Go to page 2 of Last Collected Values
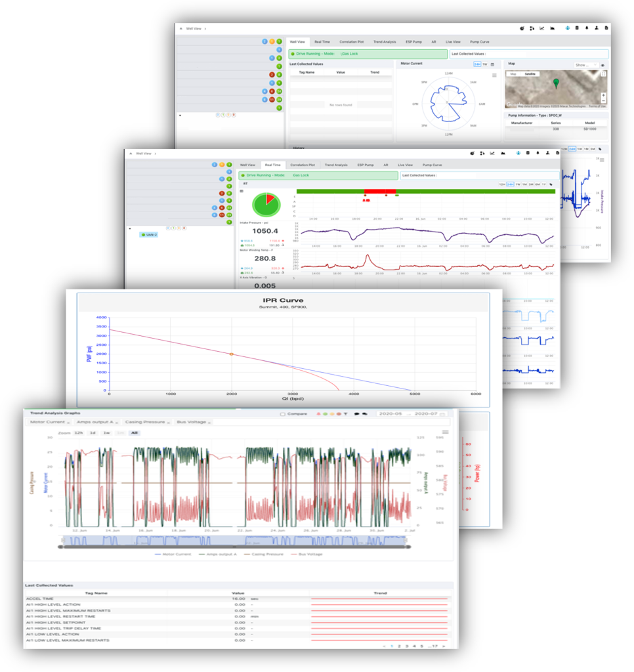The image size is (634, 672). coord(399,646)
